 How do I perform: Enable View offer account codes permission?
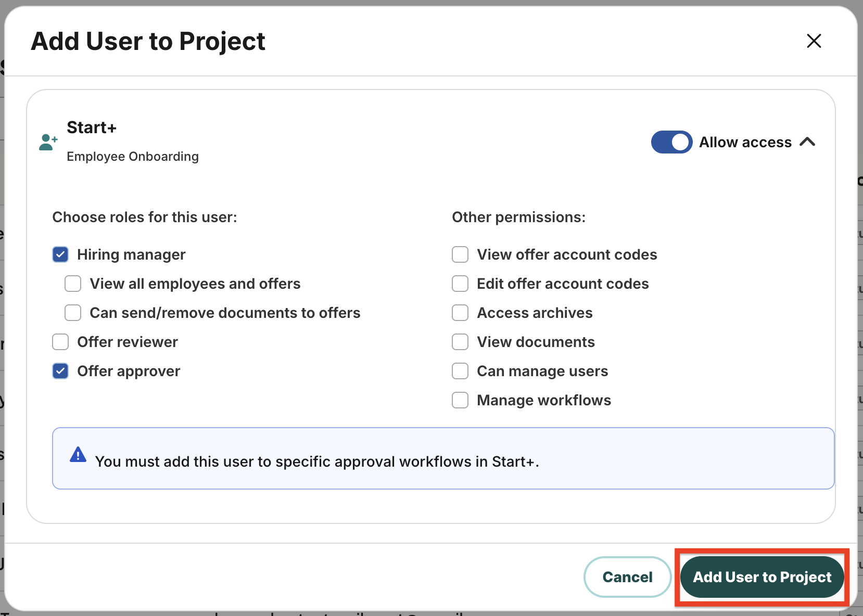coord(460,254)
